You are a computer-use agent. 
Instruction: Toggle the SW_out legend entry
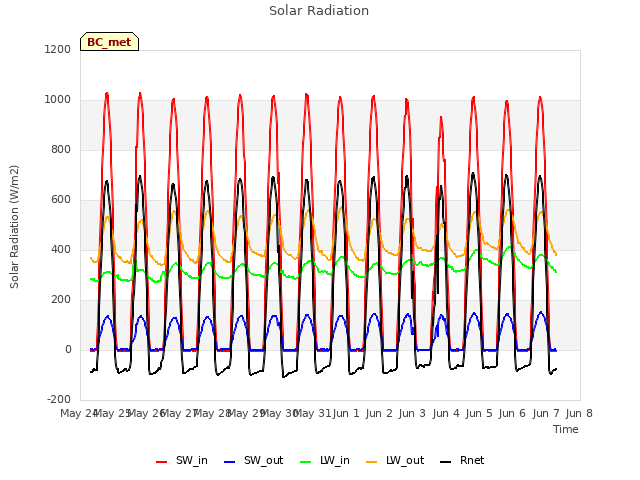253,460
